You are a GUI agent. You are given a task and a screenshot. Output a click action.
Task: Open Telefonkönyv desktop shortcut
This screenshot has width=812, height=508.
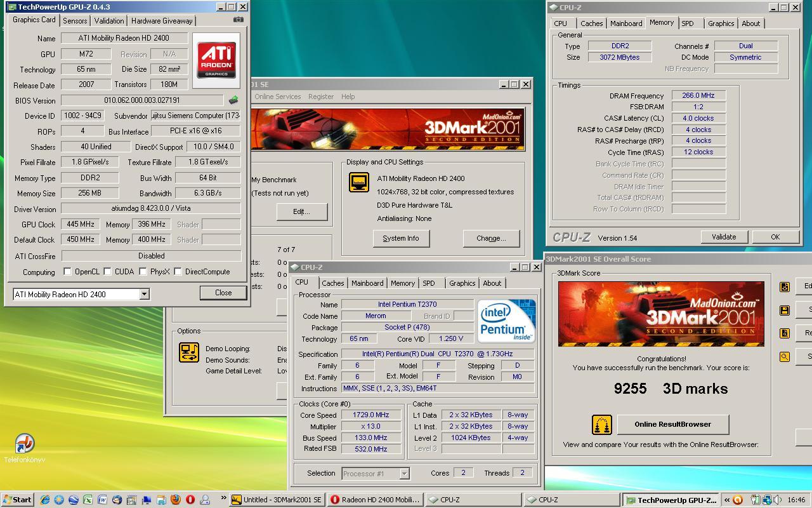click(24, 448)
